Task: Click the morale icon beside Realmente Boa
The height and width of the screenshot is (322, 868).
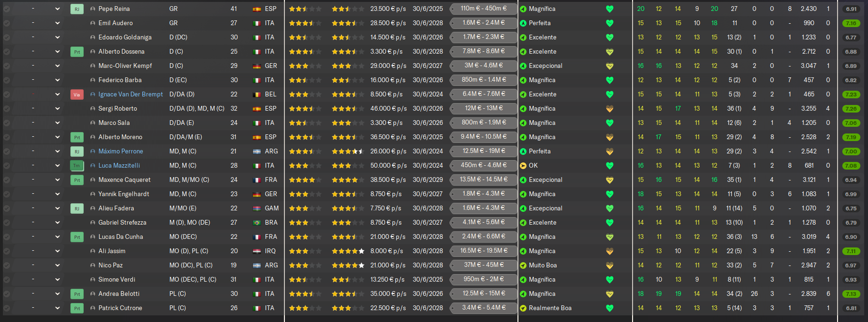Action: pyautogui.click(x=523, y=308)
